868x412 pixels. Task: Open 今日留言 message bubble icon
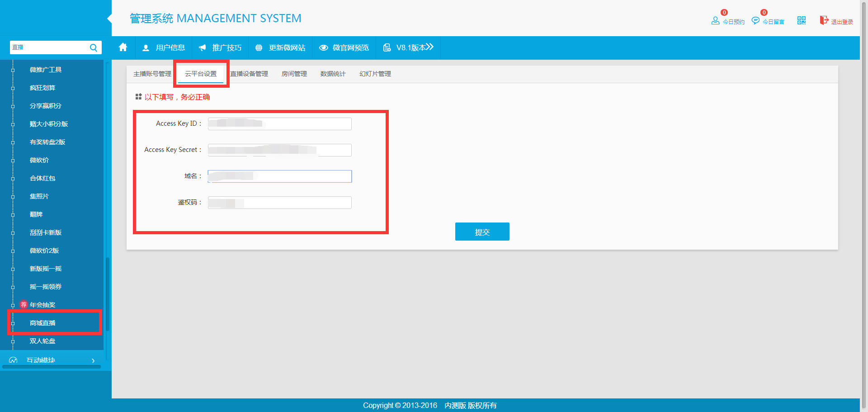pos(755,21)
